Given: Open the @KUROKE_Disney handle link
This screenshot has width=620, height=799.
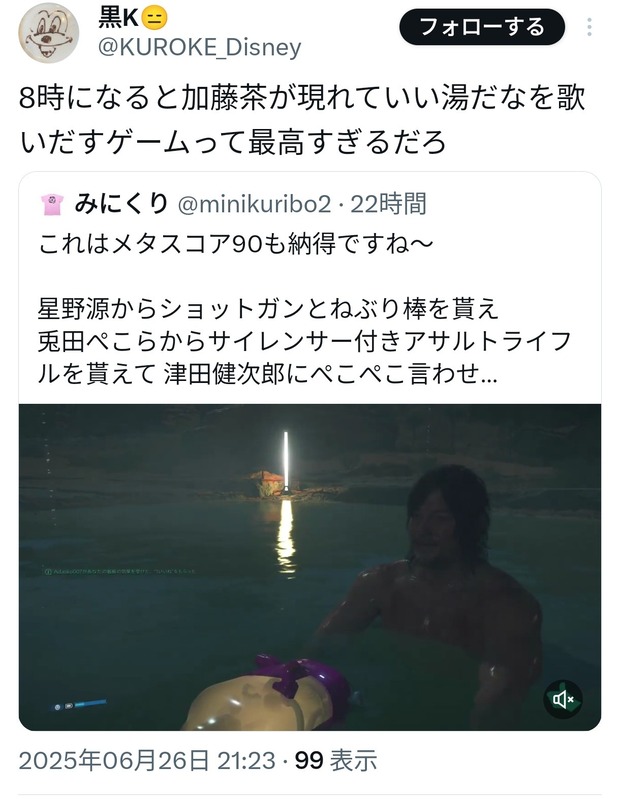Looking at the screenshot, I should (x=200, y=47).
